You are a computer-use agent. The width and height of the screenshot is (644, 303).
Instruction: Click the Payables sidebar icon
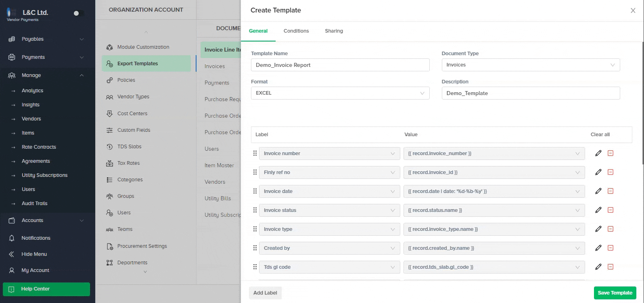tap(12, 39)
